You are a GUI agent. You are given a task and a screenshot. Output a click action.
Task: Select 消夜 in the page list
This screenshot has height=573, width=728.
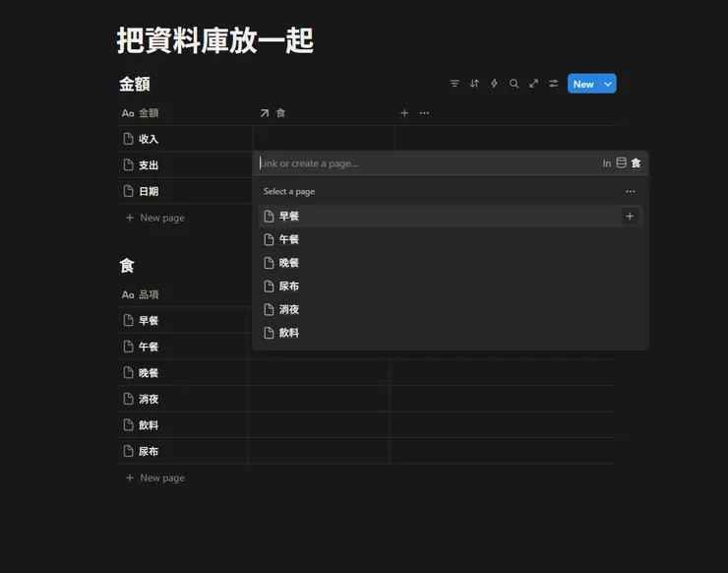pyautogui.click(x=450, y=309)
